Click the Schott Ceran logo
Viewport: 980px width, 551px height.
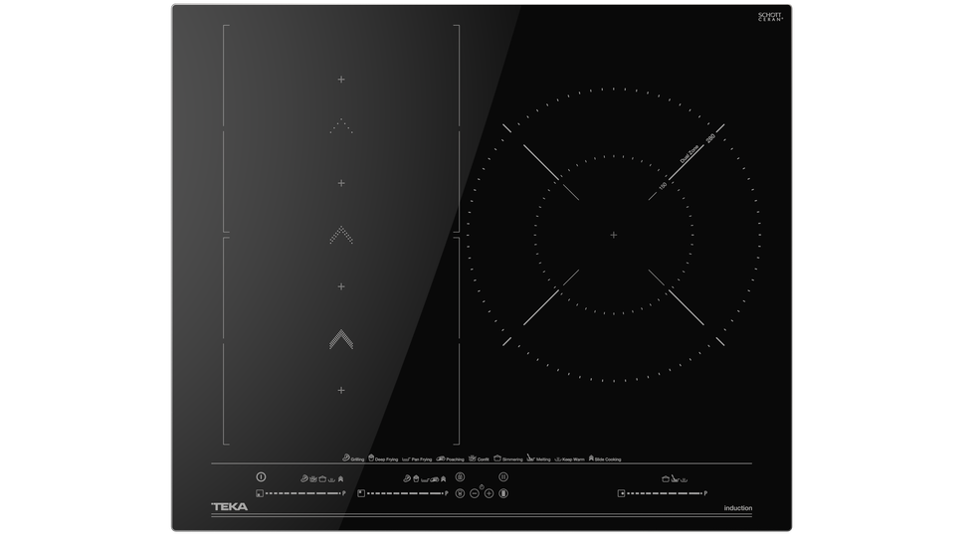(x=771, y=18)
